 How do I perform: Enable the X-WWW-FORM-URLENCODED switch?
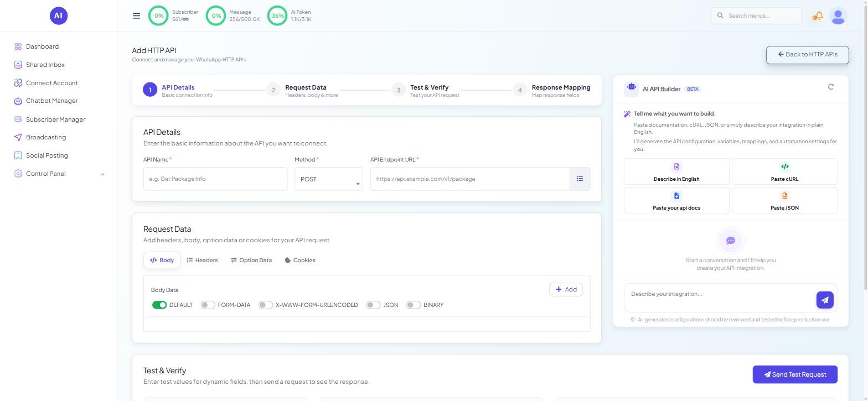[266, 305]
